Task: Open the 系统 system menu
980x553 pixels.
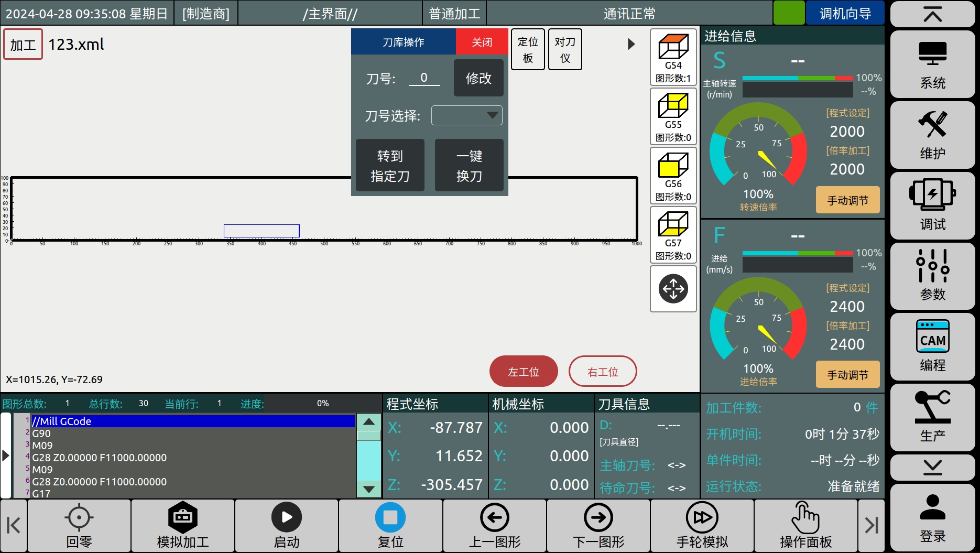Action: click(x=932, y=64)
